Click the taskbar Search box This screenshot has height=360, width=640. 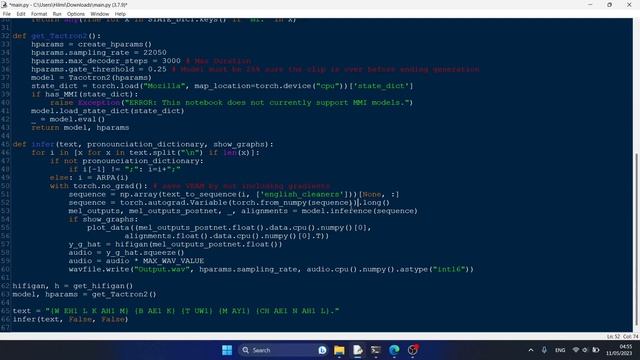pyautogui.click(x=283, y=350)
